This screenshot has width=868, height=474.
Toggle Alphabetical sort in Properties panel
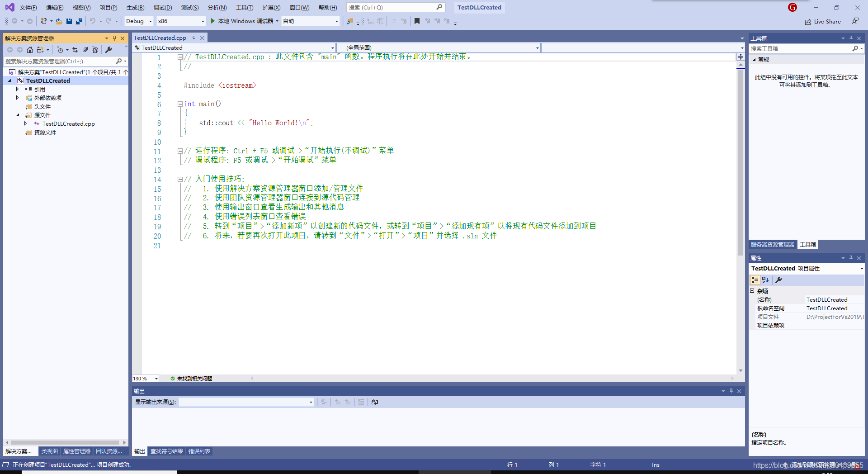tap(765, 280)
